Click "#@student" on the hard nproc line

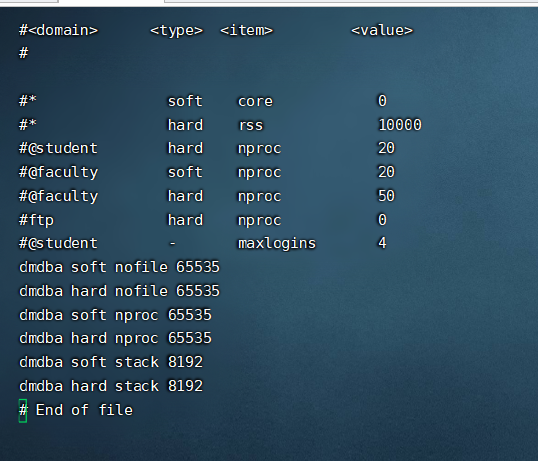tap(58, 149)
